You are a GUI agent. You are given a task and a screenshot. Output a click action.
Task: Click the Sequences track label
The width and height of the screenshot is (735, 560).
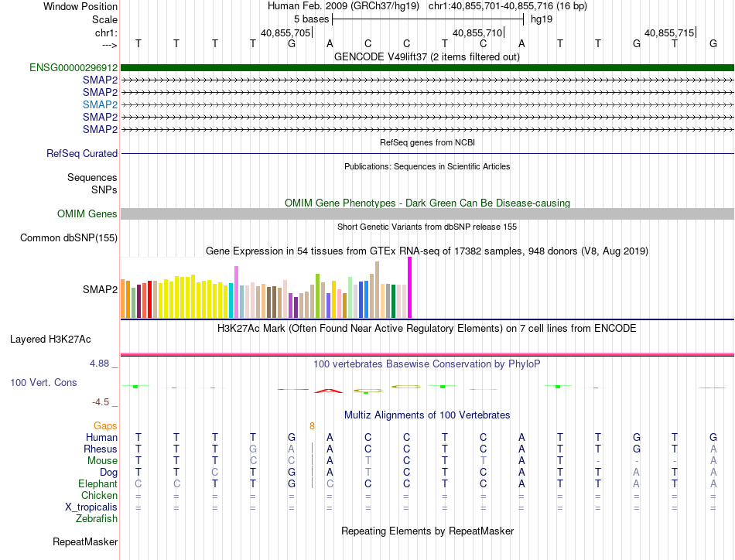(x=92, y=177)
